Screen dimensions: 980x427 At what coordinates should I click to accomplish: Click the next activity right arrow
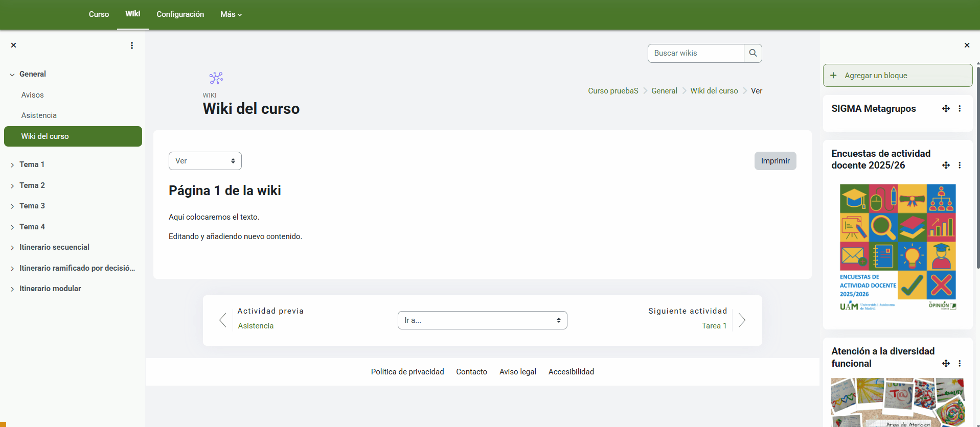(742, 320)
